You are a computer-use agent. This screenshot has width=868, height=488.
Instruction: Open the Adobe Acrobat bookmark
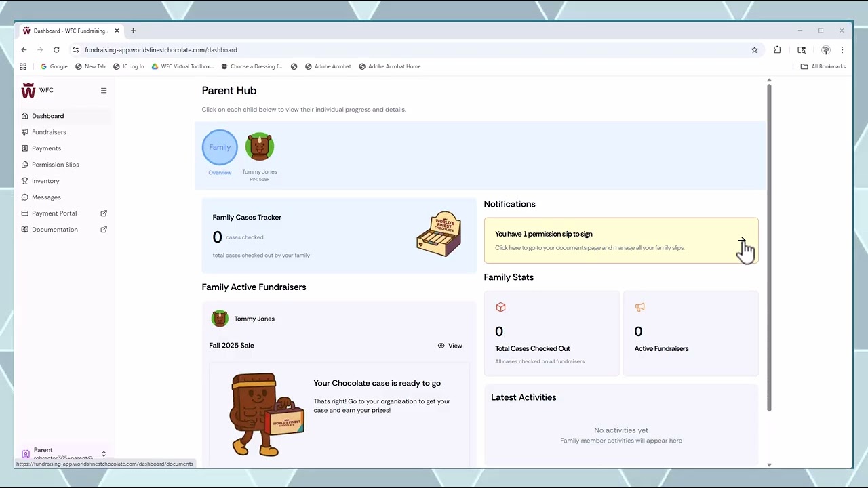point(328,66)
